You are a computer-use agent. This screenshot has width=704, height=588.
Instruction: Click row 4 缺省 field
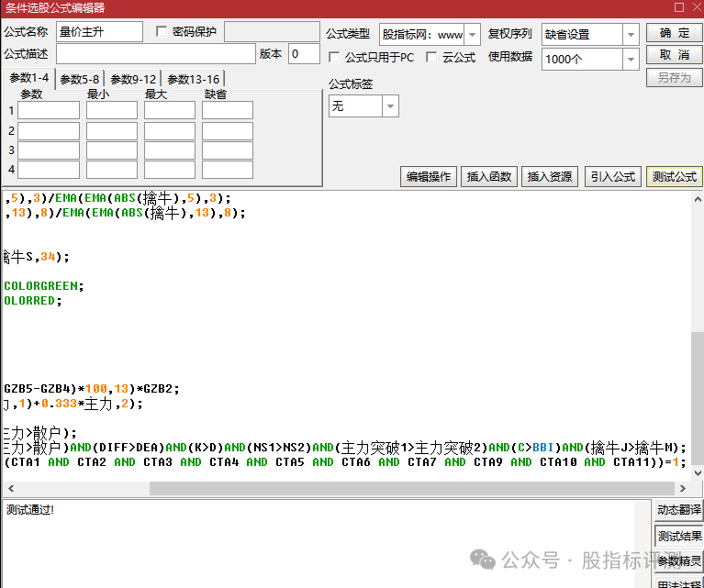[228, 170]
